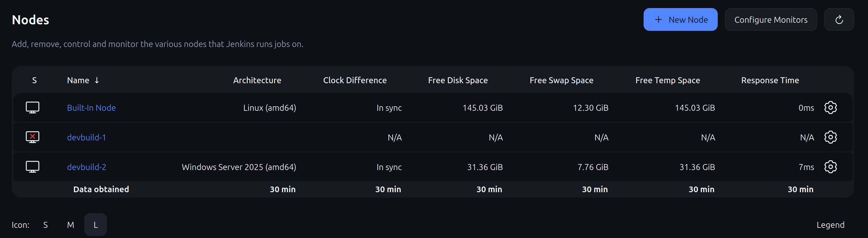Click the refresh status icon button

click(x=839, y=19)
